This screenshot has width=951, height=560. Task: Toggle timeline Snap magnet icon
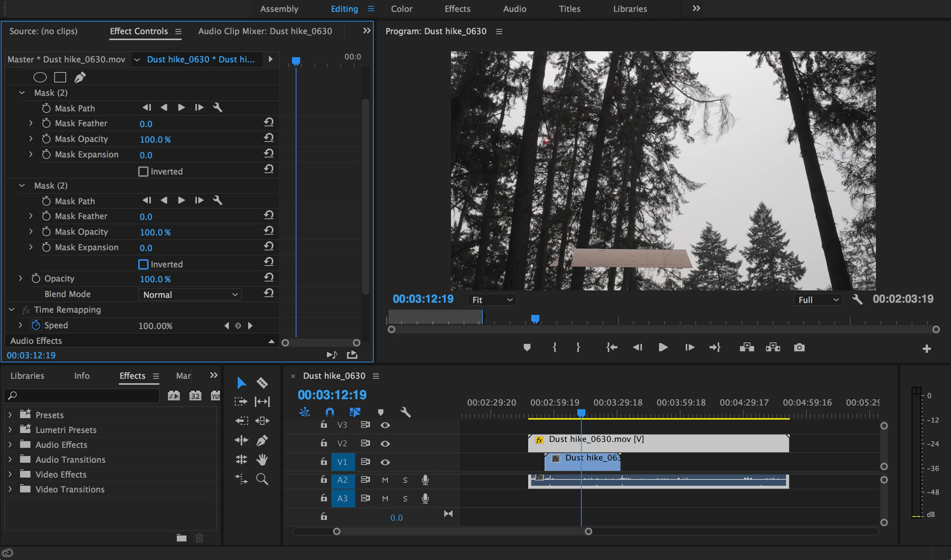(x=330, y=412)
